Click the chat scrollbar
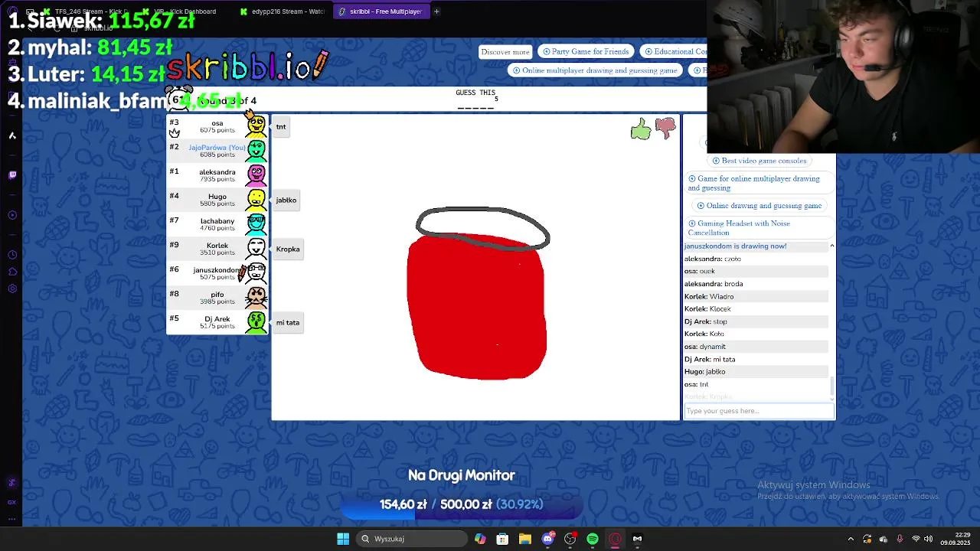Image resolution: width=980 pixels, height=551 pixels. pos(832,387)
